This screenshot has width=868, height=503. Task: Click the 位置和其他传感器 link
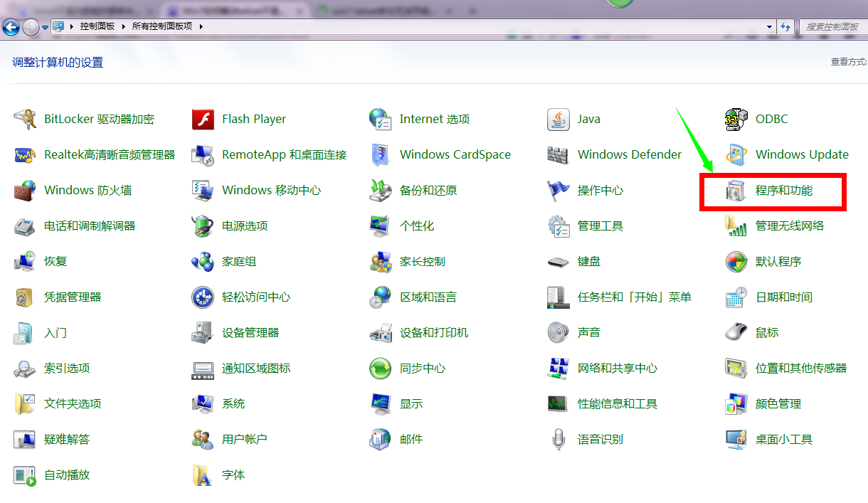[x=801, y=368]
